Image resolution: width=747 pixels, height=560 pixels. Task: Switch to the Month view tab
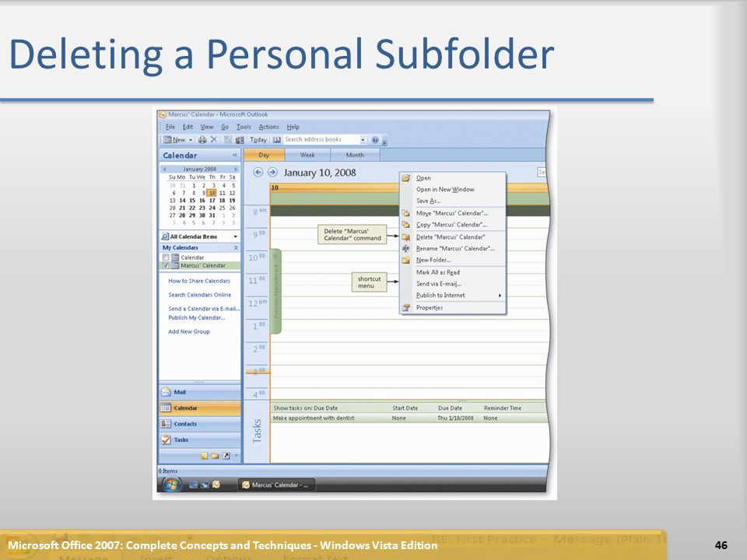(355, 156)
